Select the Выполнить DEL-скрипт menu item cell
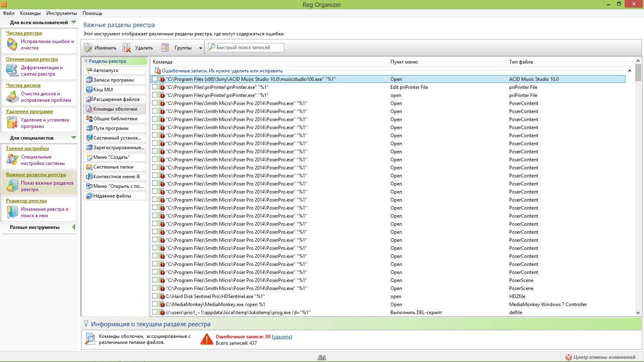 (416, 313)
